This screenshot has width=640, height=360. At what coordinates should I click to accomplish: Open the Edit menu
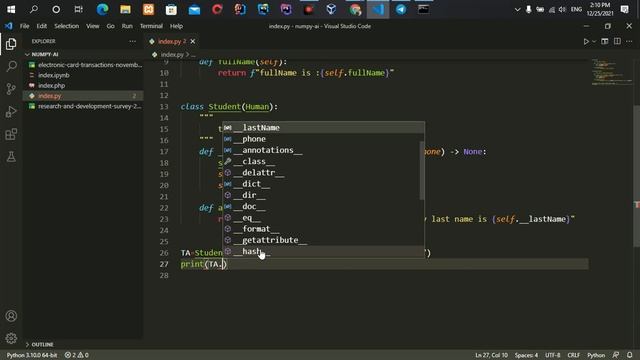[42, 26]
